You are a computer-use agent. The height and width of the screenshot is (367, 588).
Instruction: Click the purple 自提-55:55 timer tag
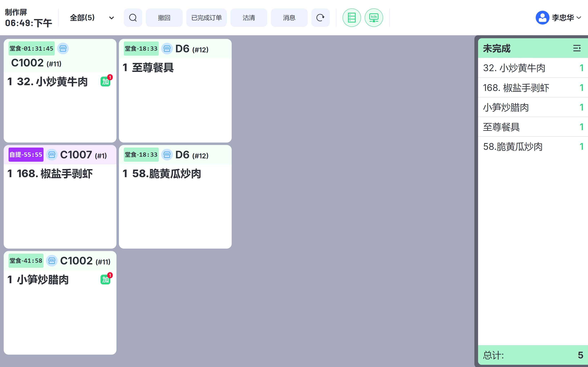(x=26, y=155)
